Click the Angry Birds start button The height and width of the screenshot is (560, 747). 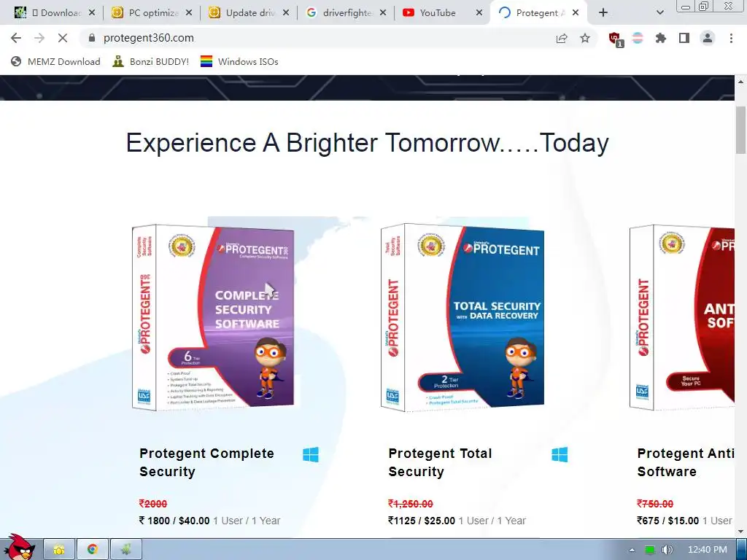pos(18,548)
